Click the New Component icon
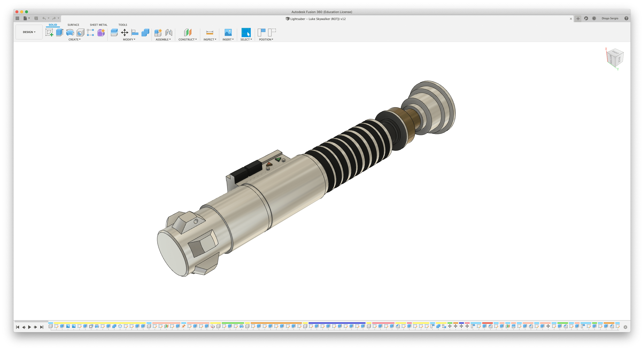The height and width of the screenshot is (350, 644). [x=158, y=33]
